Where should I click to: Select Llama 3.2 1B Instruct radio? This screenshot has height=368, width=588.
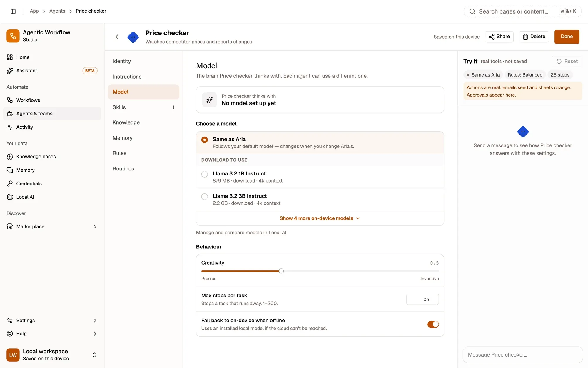[x=205, y=174]
